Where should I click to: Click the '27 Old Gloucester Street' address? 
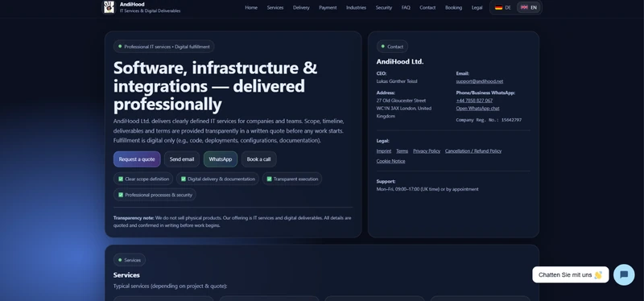(x=401, y=101)
